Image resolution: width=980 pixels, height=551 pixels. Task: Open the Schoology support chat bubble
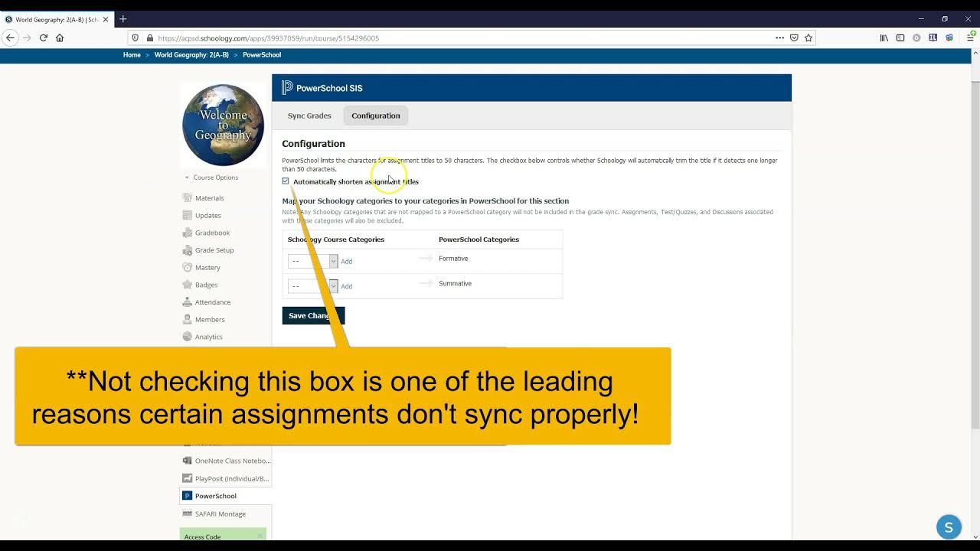tap(949, 527)
